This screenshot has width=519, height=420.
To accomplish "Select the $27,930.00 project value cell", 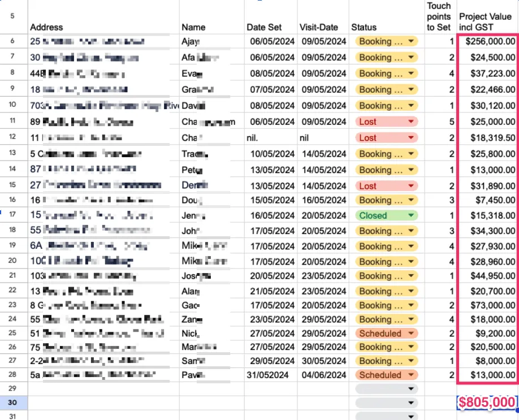I will (x=488, y=246).
